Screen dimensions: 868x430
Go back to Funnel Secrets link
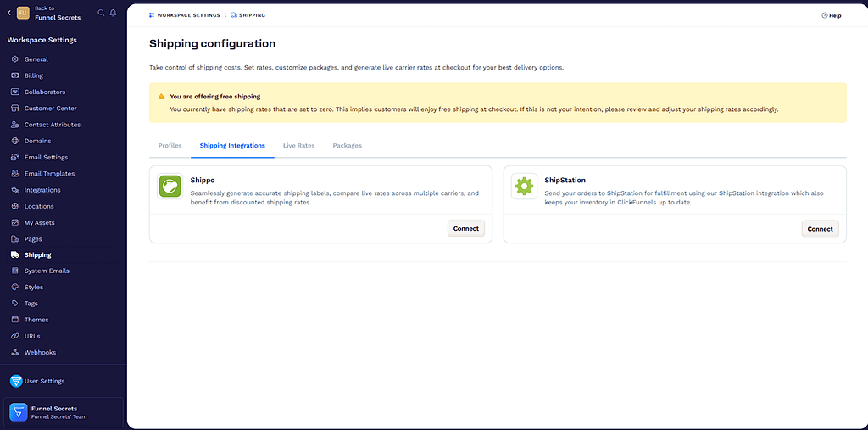pyautogui.click(x=58, y=13)
